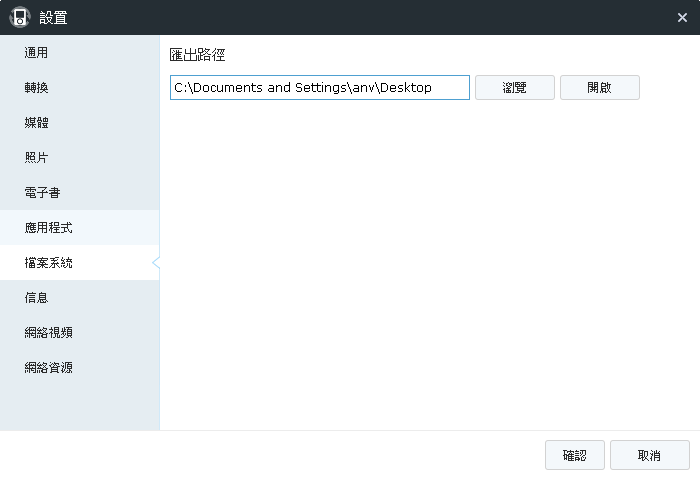Open the 通用 settings tab
Screen dimensions: 700x480
click(79, 53)
